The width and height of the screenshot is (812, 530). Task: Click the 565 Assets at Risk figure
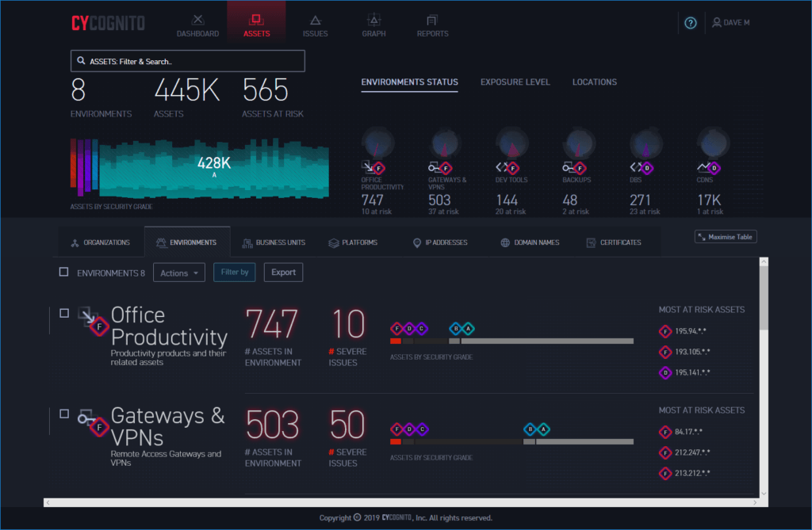point(265,90)
